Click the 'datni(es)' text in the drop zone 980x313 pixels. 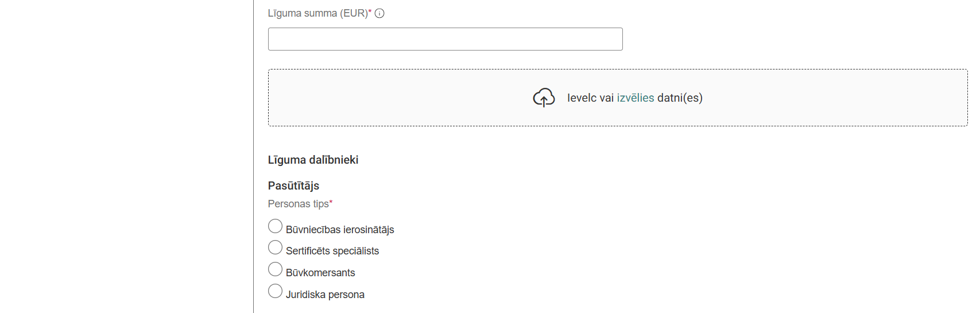coord(680,98)
